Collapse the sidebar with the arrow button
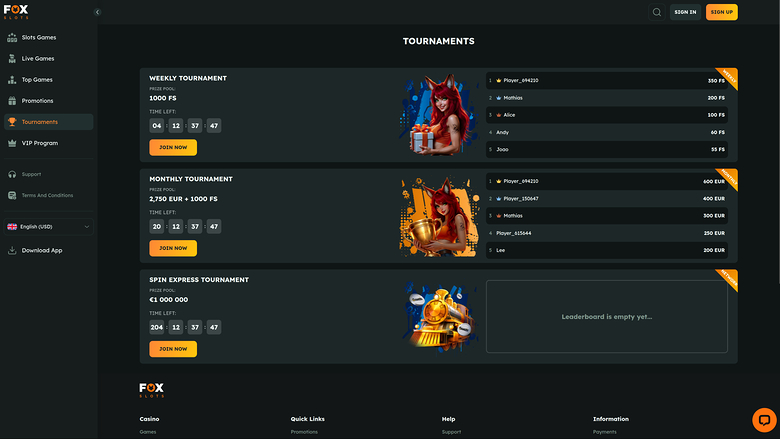Viewport: 780px width, 439px height. click(x=97, y=12)
